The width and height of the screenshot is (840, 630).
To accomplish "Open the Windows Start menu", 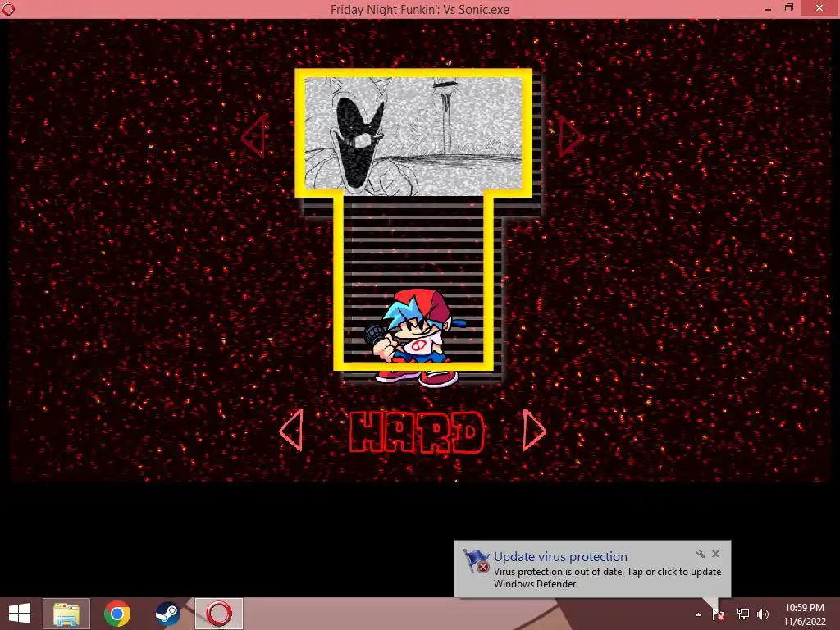I will coord(20,614).
